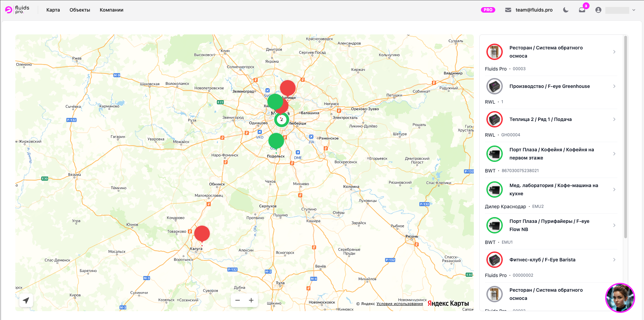The image size is (644, 320).
Task: Open Условия использования link
Action: click(x=400, y=304)
